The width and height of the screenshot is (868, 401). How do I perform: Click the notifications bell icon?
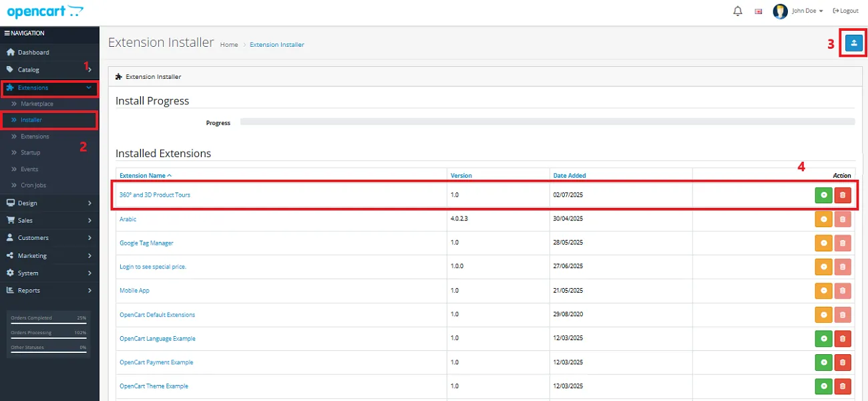click(x=737, y=11)
